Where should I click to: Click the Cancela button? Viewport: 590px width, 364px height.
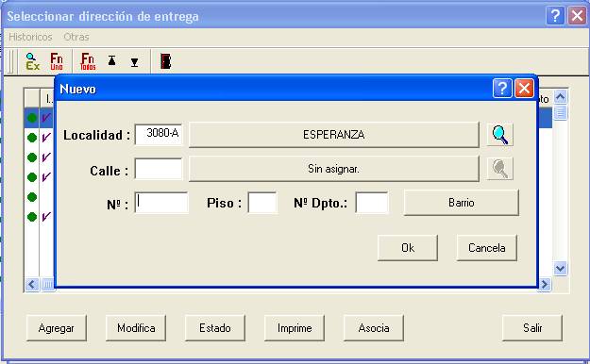pyautogui.click(x=487, y=248)
